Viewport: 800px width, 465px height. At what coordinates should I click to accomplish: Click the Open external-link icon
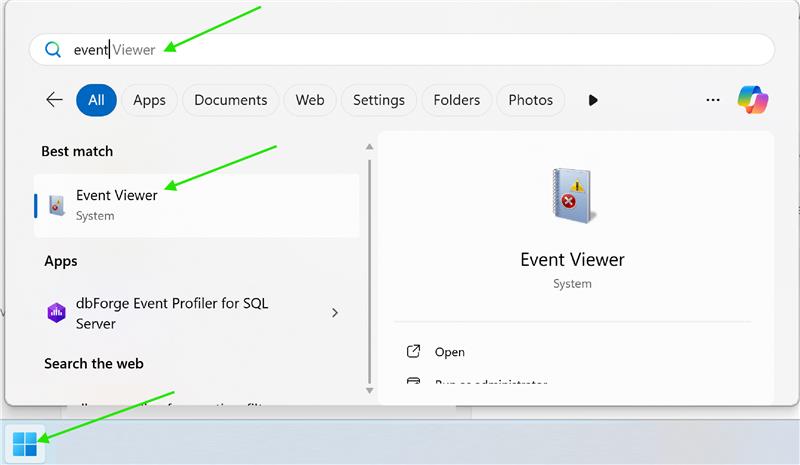(413, 351)
